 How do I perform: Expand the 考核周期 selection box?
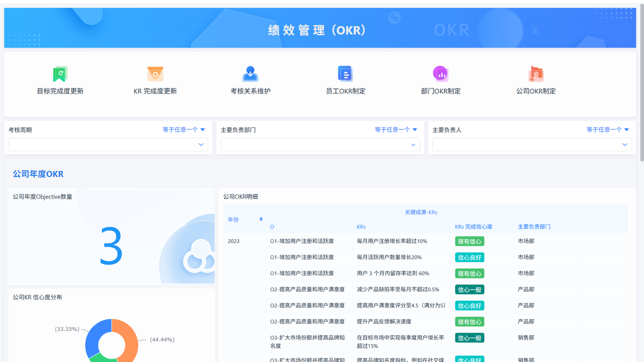pyautogui.click(x=108, y=144)
